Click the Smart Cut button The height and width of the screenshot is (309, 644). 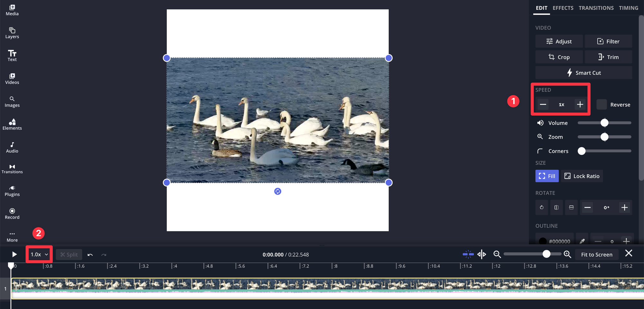click(583, 73)
